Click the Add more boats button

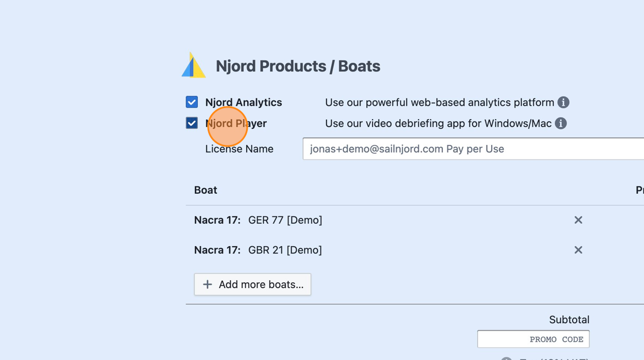point(252,285)
